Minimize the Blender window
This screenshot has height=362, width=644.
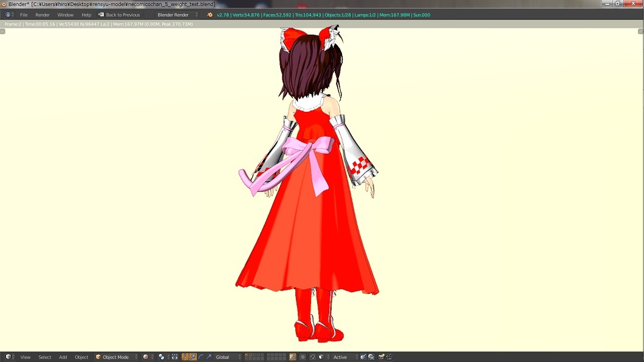[x=608, y=4]
